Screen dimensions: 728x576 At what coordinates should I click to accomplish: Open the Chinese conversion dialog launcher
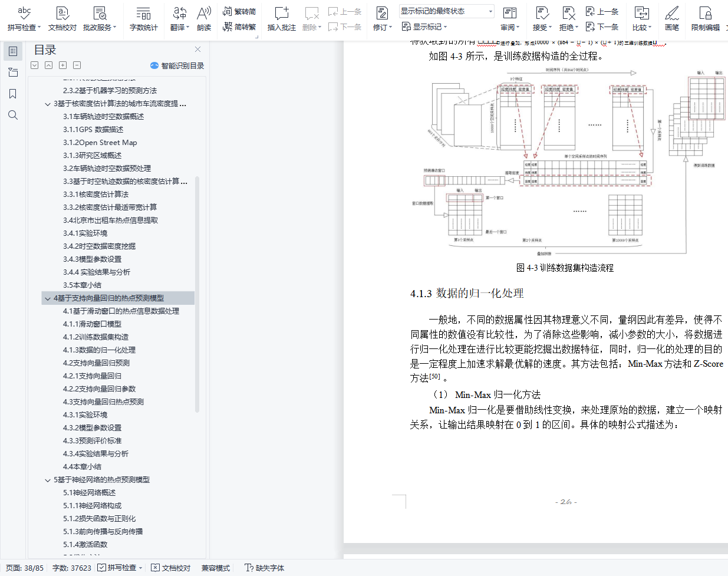pos(257,37)
